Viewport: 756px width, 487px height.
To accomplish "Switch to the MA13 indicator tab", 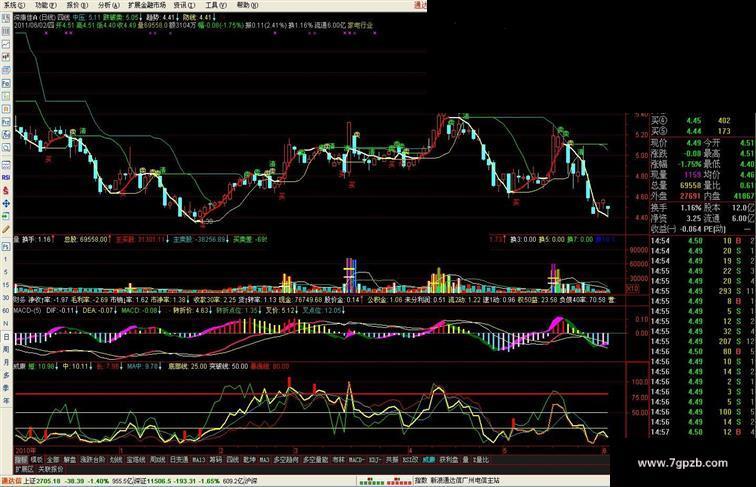I will click(200, 460).
